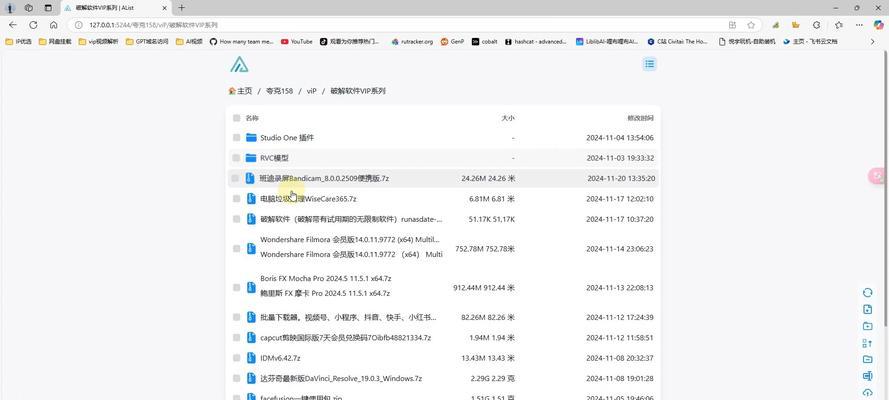The width and height of the screenshot is (889, 400).
Task: Click the page vertical scrollbar
Action: (886, 187)
